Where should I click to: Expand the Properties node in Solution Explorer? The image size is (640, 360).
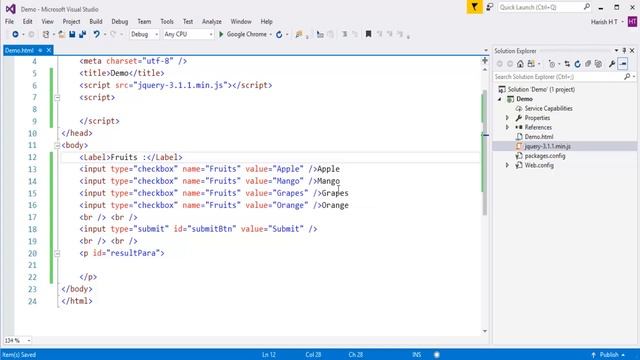click(x=507, y=118)
